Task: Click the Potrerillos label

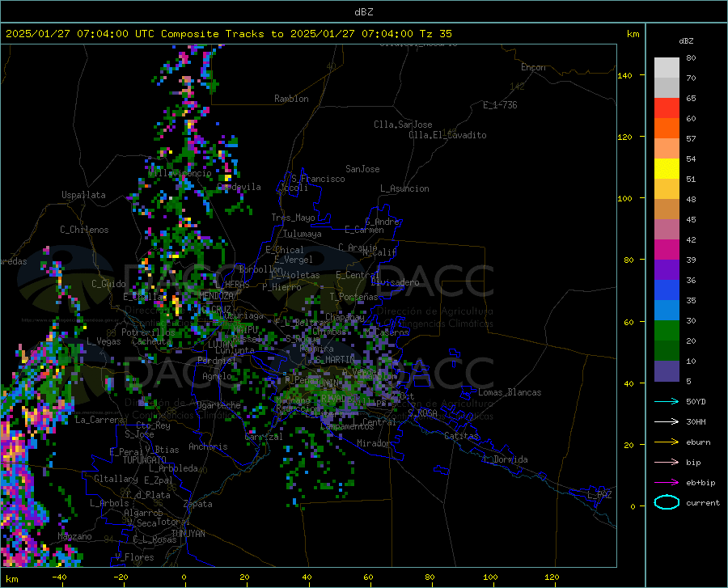Action: coord(148,332)
